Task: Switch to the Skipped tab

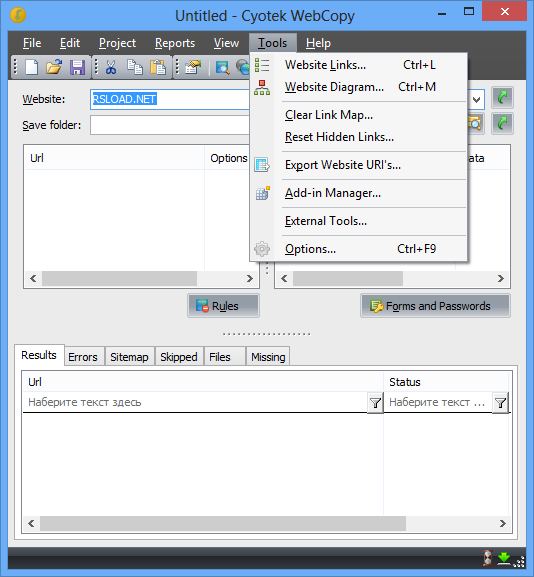Action: point(179,357)
